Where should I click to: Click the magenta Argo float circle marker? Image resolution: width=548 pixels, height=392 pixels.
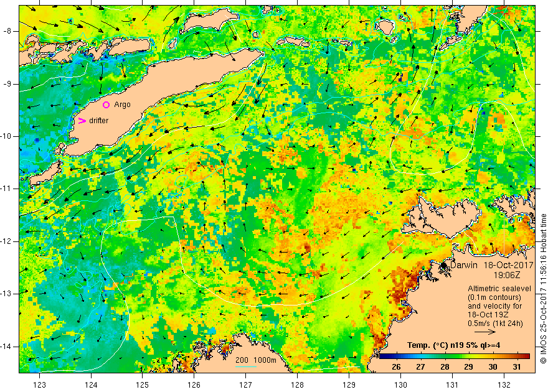point(106,105)
